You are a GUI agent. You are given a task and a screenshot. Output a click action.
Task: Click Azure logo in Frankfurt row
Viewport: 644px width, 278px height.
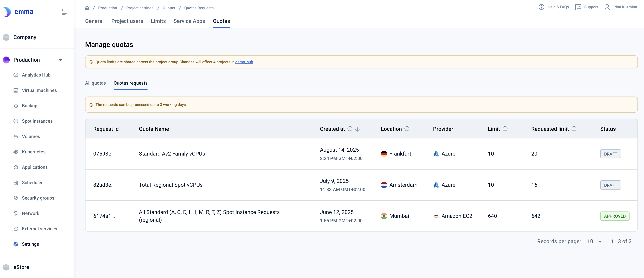click(436, 154)
